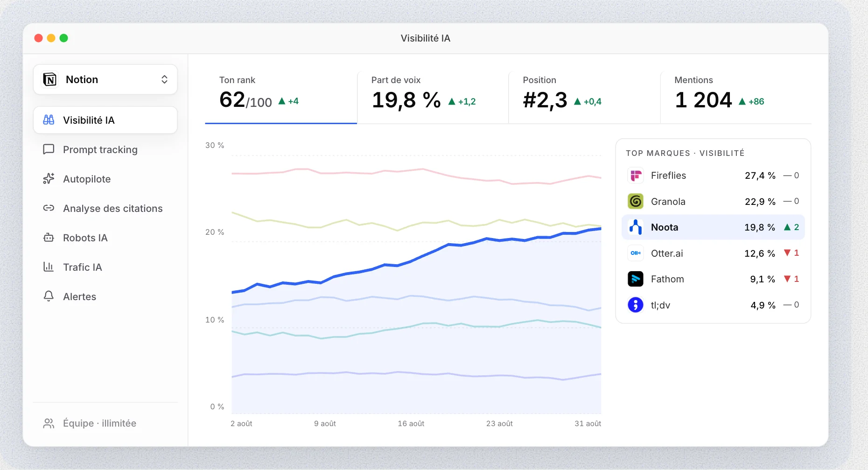Click the chat bubble icon for Prompt tracking
Viewport: 868px width, 470px height.
click(x=49, y=149)
